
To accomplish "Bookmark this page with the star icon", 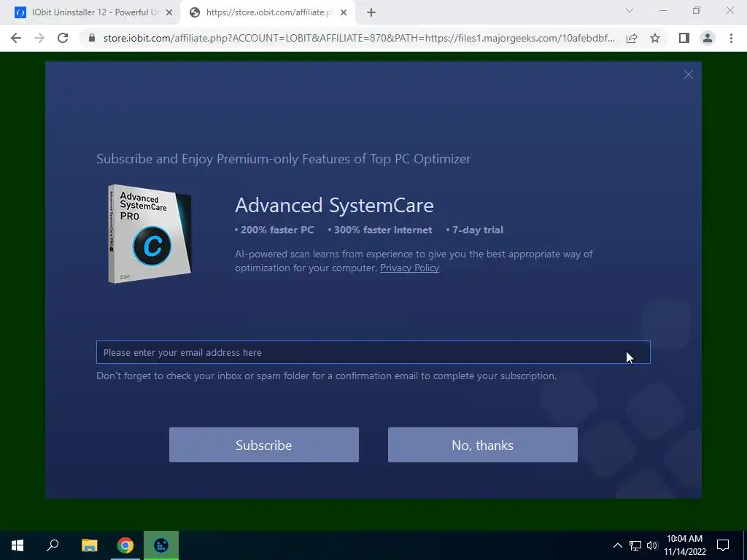I will (655, 38).
